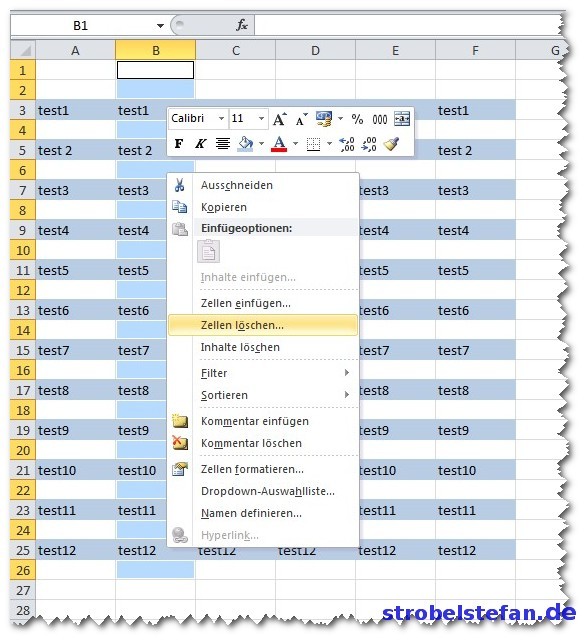Select cell A15 containing test7
The width and height of the screenshot is (586, 642).
[75, 350]
